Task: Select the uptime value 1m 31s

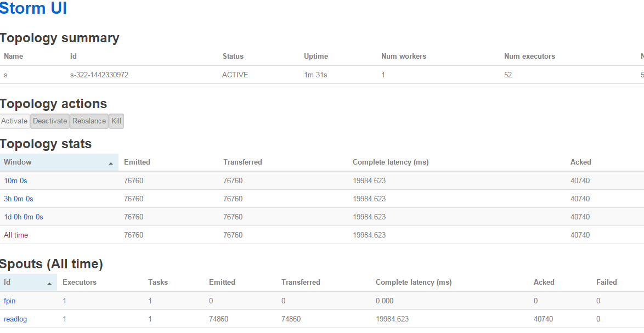Action: (x=315, y=75)
